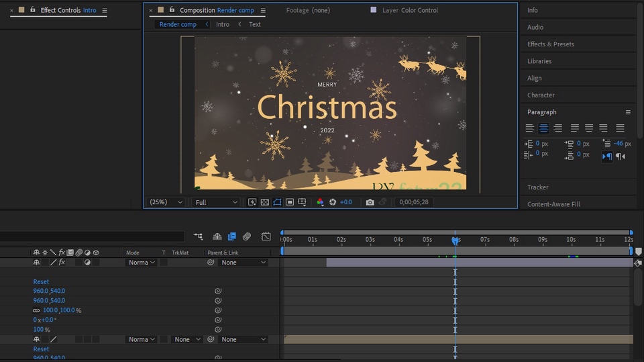Select left-to-right text direction
This screenshot has height=362, width=644.
(606, 156)
